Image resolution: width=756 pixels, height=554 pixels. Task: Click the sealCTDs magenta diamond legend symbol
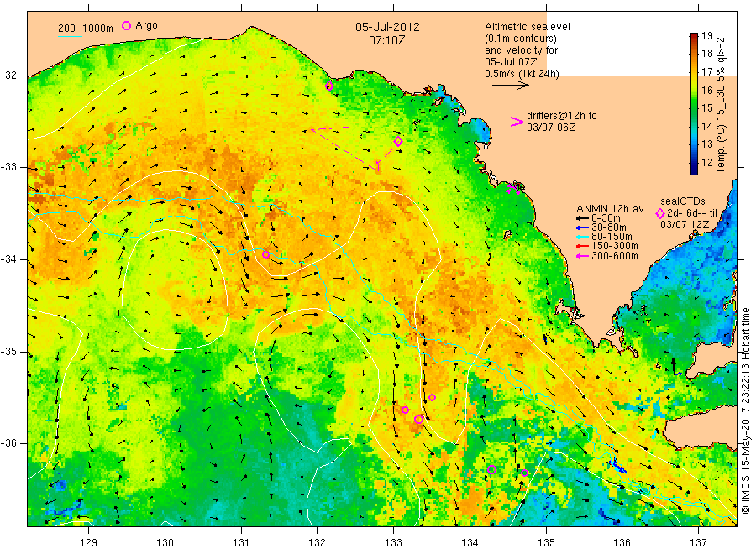660,213
